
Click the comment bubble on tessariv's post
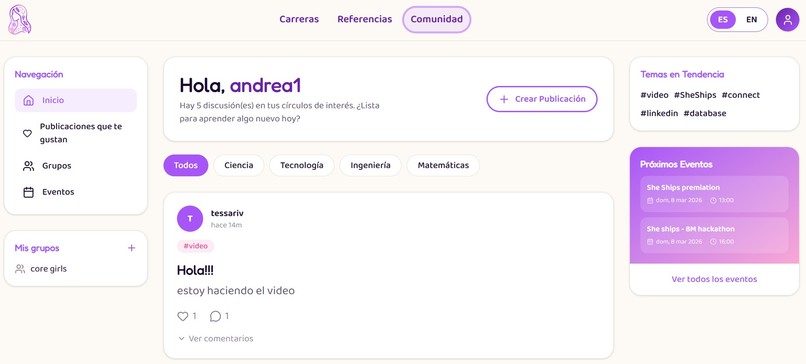click(215, 316)
